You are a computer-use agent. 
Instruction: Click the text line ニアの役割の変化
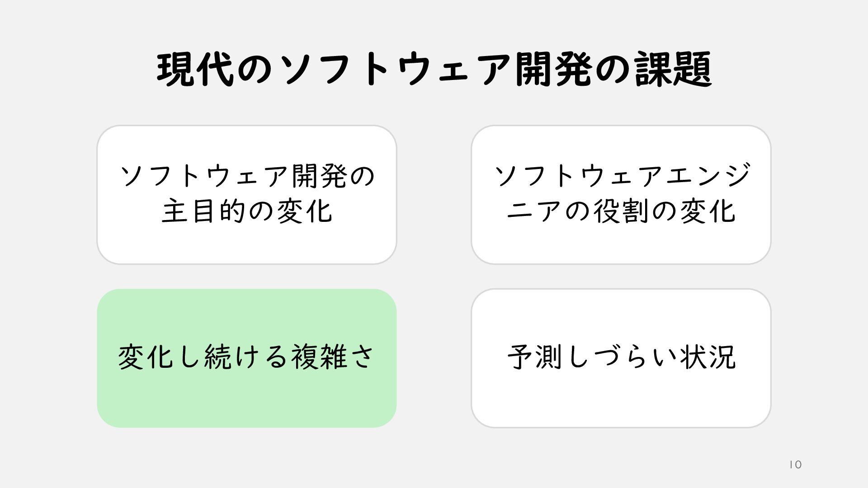(621, 211)
